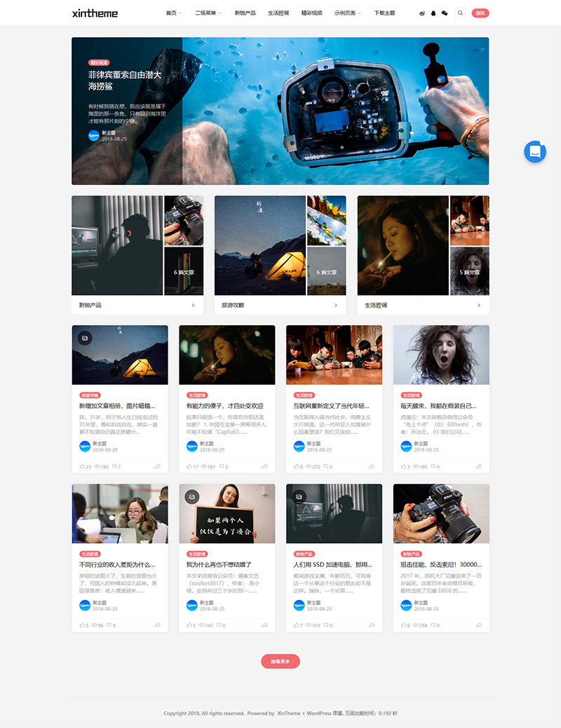Click the red 登录 login button
Viewport: 561px width, 728px height.
[480, 13]
